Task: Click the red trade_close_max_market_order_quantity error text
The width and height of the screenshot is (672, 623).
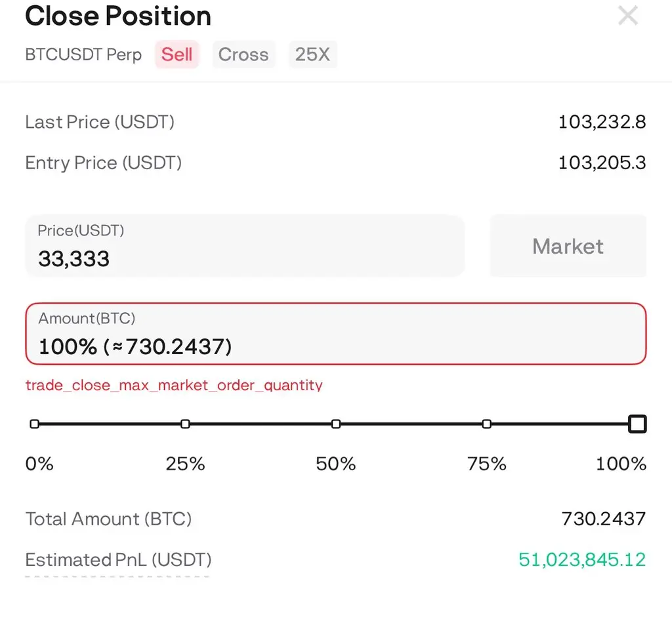Action: (x=174, y=385)
